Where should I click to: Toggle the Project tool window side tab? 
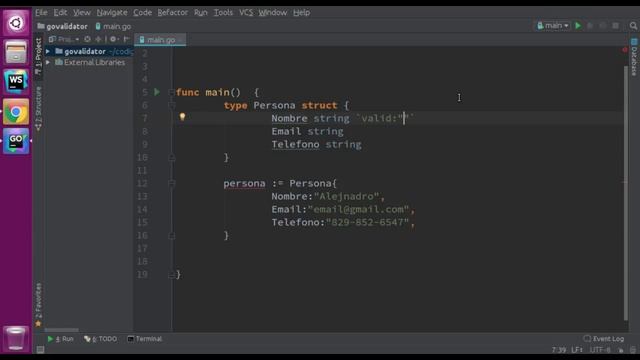[38, 56]
